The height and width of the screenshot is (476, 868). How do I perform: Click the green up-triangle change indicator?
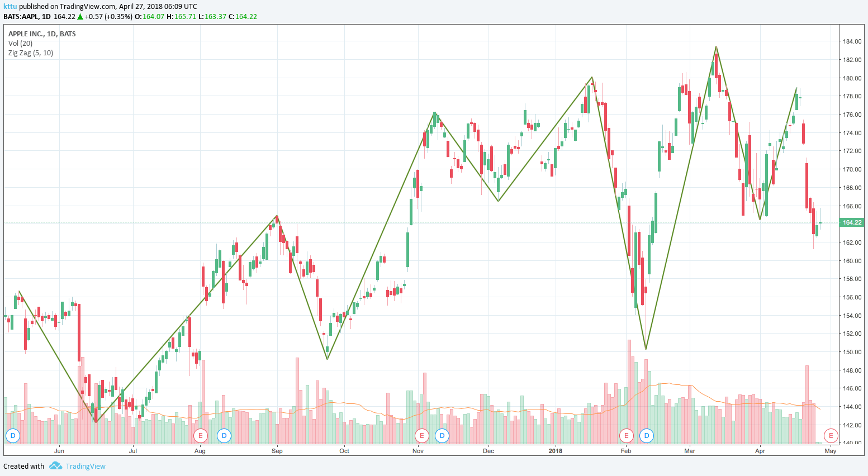tap(80, 17)
